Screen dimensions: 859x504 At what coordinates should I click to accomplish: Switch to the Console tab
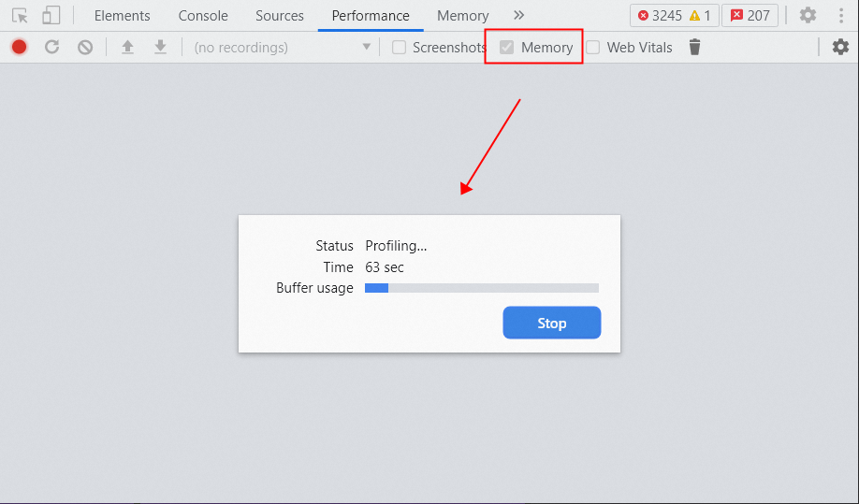[x=203, y=16]
